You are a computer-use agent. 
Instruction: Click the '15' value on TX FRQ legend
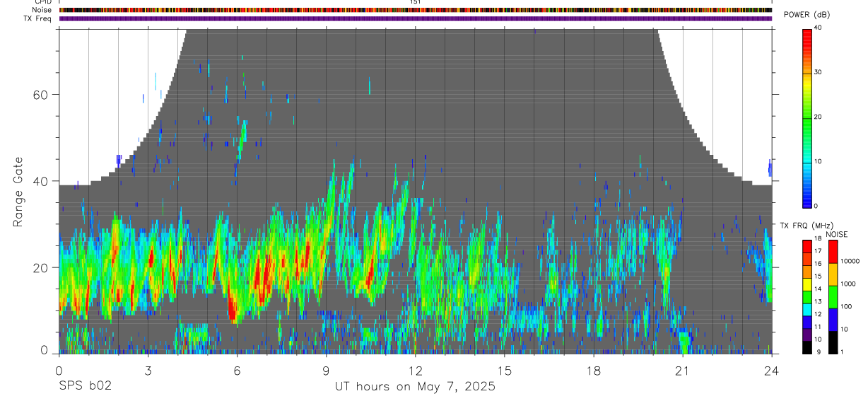[x=817, y=277]
